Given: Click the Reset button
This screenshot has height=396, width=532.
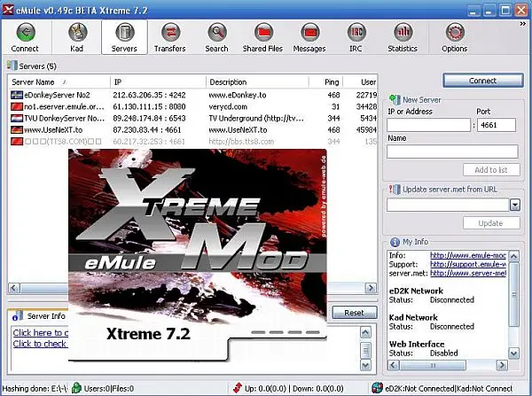Looking at the screenshot, I should pyautogui.click(x=354, y=313).
